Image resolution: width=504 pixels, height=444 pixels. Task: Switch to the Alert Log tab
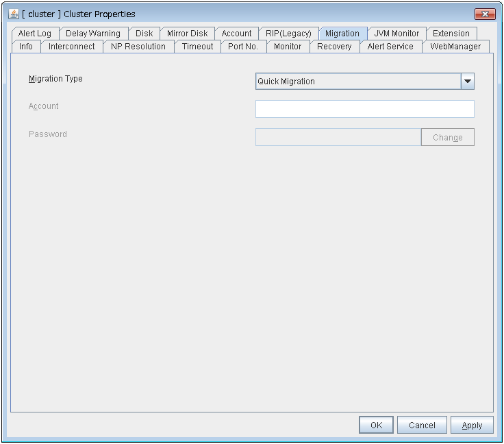(x=35, y=34)
